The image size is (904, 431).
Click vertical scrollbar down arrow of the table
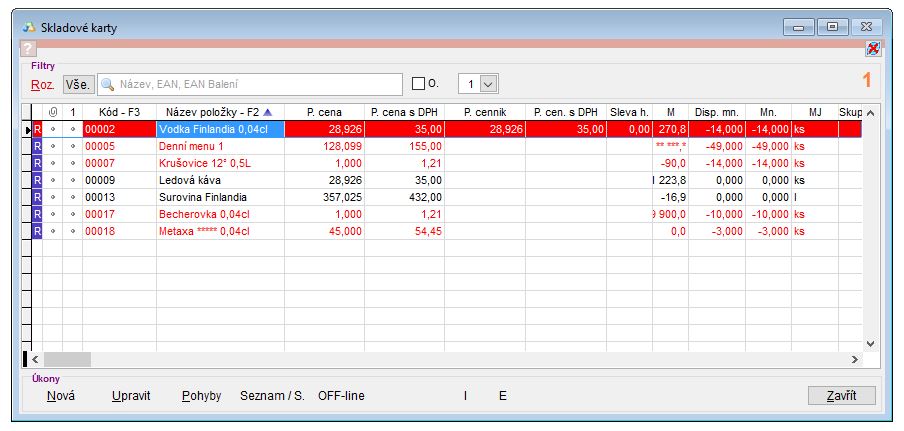[x=869, y=342]
